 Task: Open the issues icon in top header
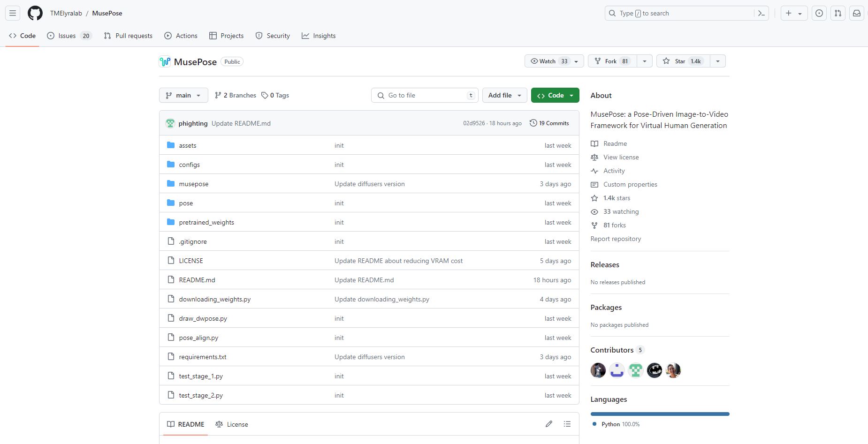pos(819,13)
